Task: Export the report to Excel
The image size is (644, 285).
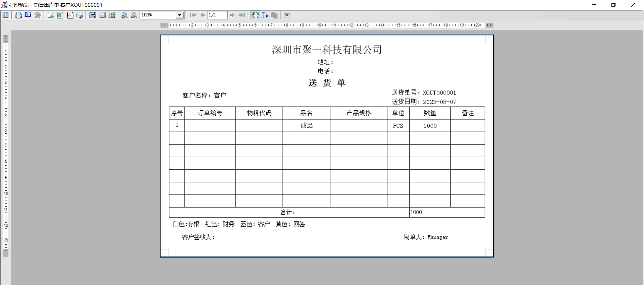Action: tap(60, 15)
